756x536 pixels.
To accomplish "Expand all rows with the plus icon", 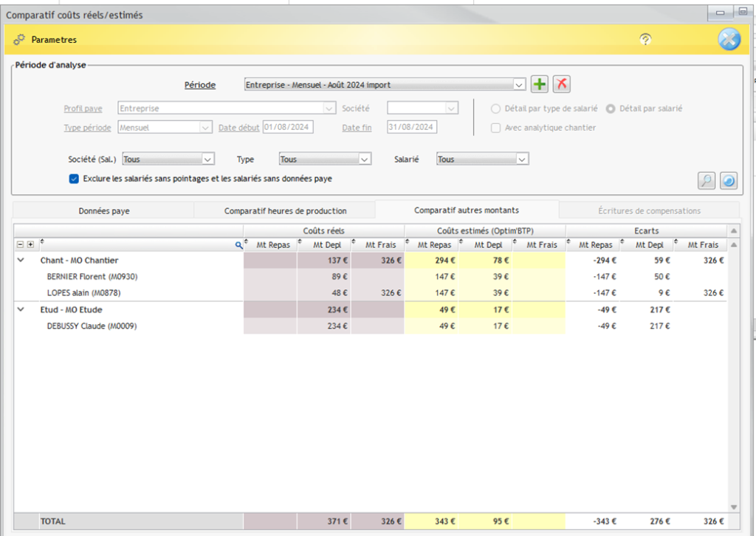I will 31,244.
